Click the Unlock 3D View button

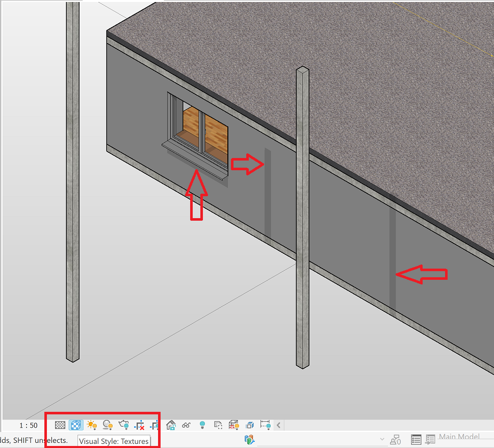pyautogui.click(x=171, y=425)
